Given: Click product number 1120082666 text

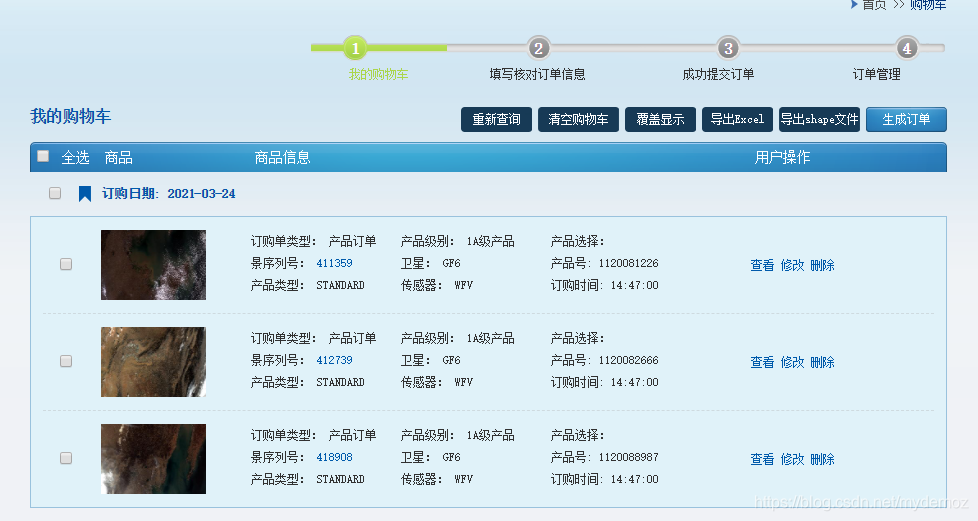Looking at the screenshot, I should (628, 360).
